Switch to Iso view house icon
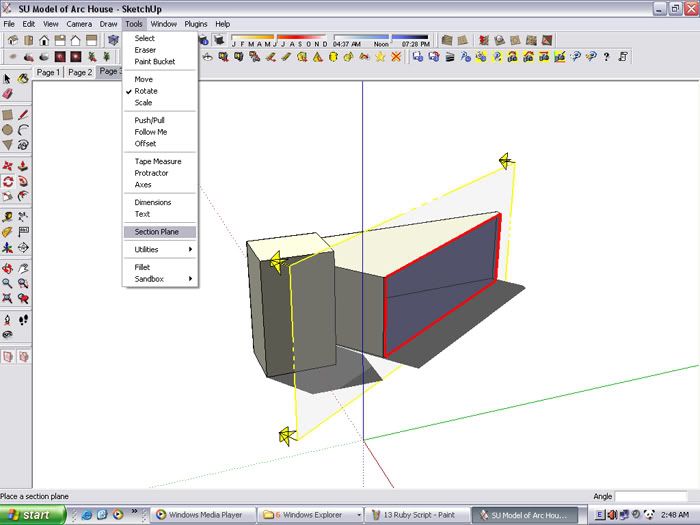Screen dimensions: 700x525 (12, 41)
